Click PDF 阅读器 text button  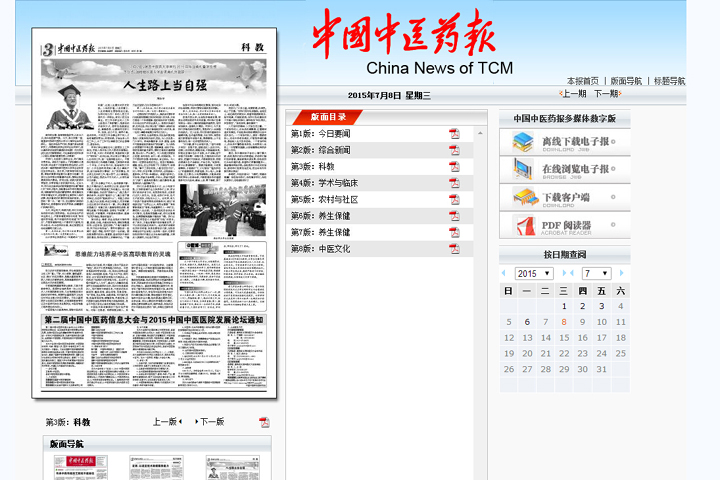tap(566, 226)
